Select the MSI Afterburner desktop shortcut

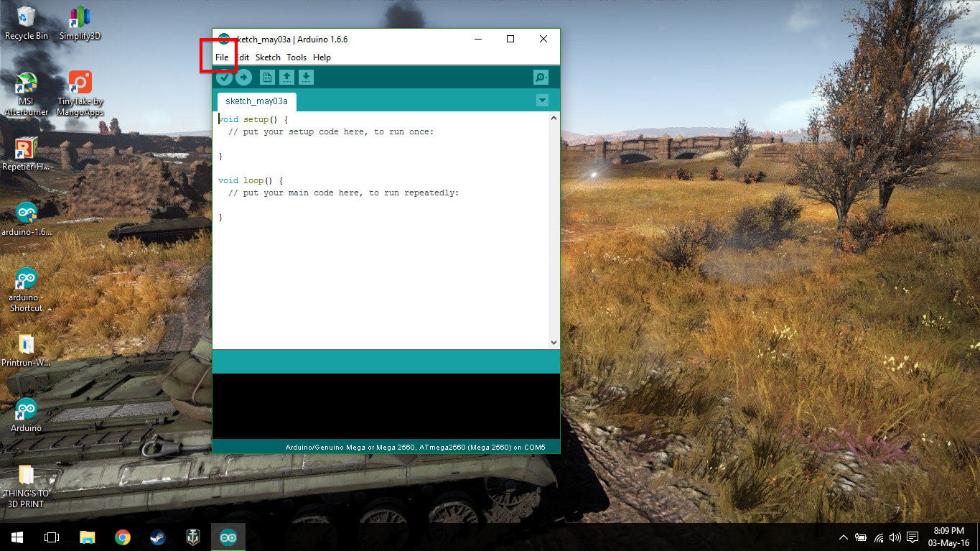point(27,94)
